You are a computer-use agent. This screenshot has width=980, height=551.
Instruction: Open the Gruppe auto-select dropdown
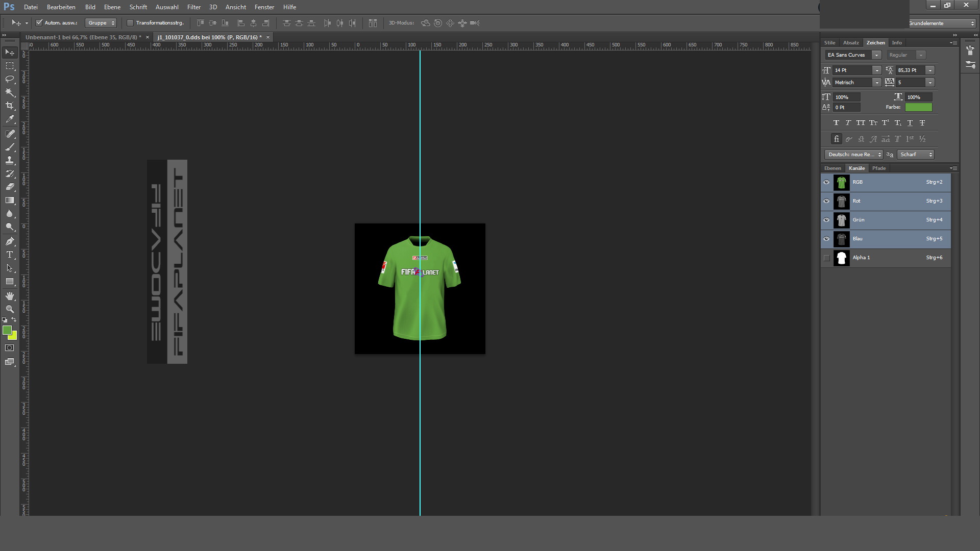point(101,23)
